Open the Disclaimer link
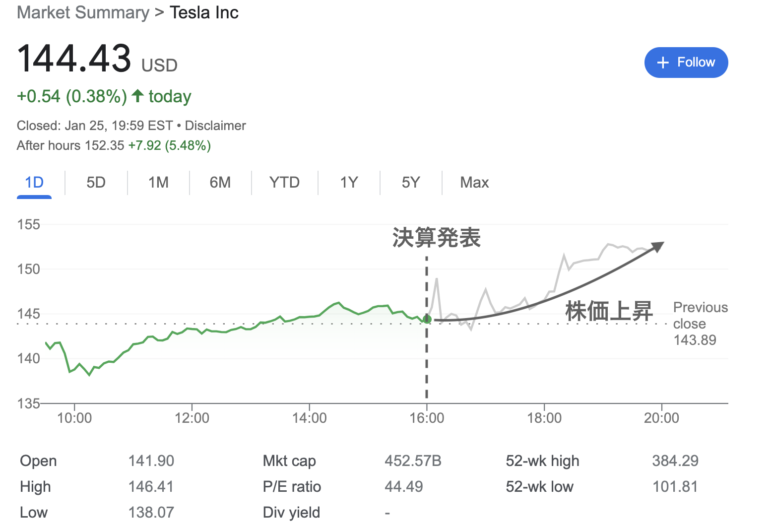Screen dimensions: 772x532 tap(215, 126)
